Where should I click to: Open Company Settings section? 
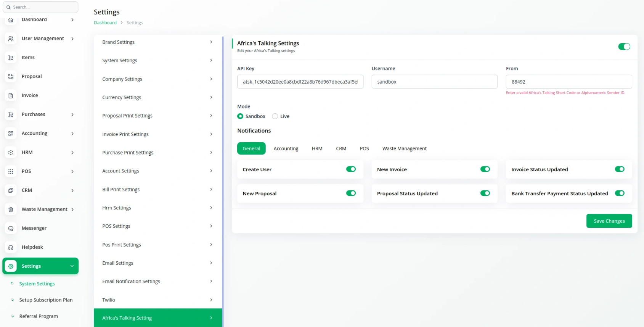coord(157,79)
